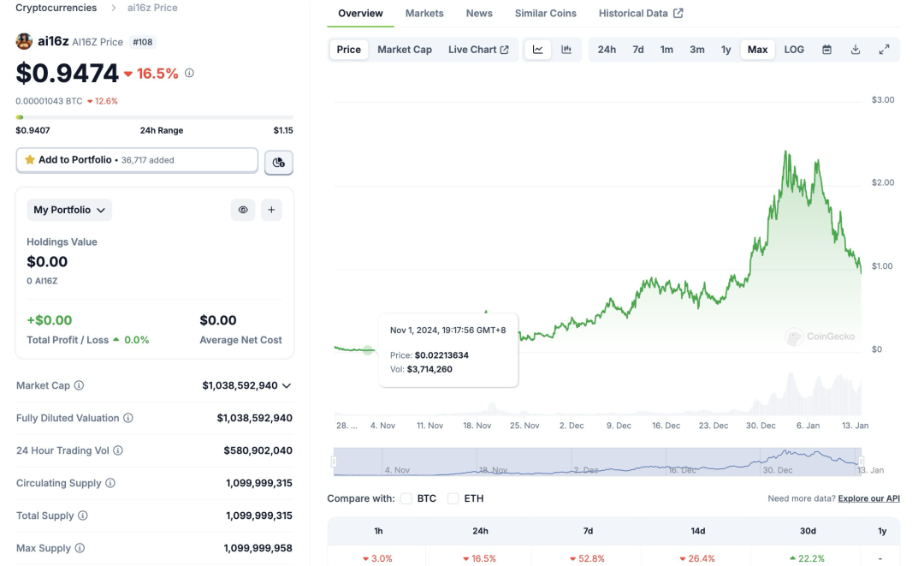Open the portfolio pie chart icon button
The width and height of the screenshot is (924, 566).
[279, 162]
